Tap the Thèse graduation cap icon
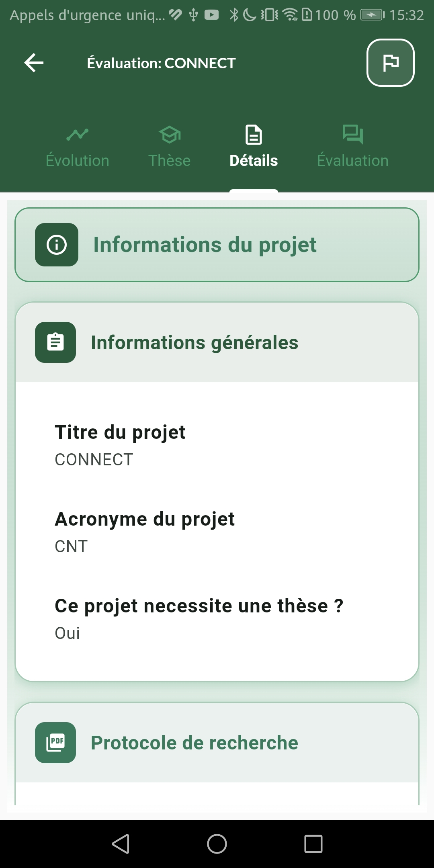 [169, 135]
